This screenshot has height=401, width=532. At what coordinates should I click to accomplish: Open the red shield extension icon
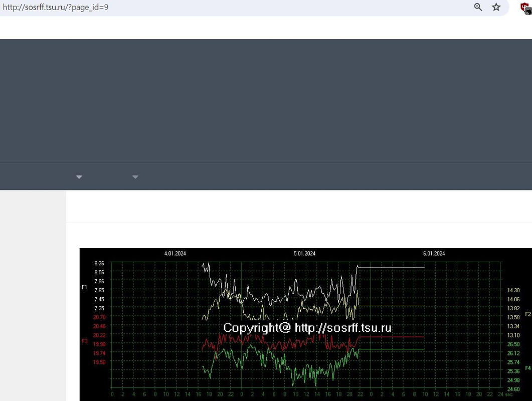[x=525, y=8]
